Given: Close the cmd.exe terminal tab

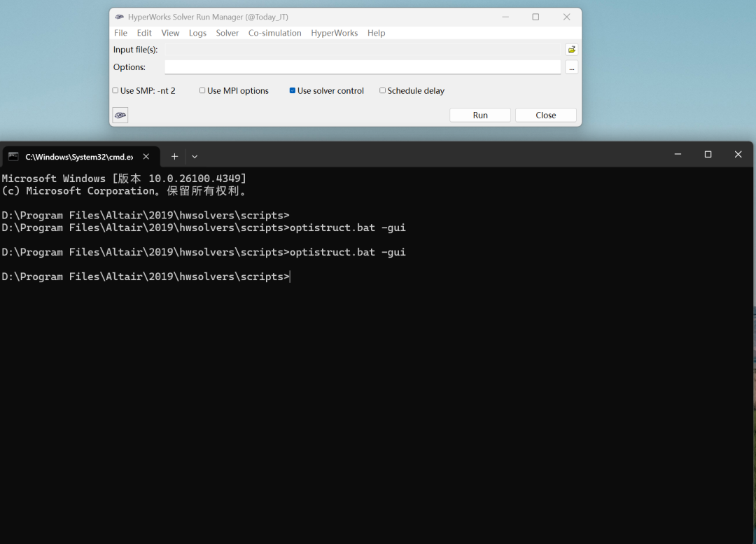Looking at the screenshot, I should [146, 156].
